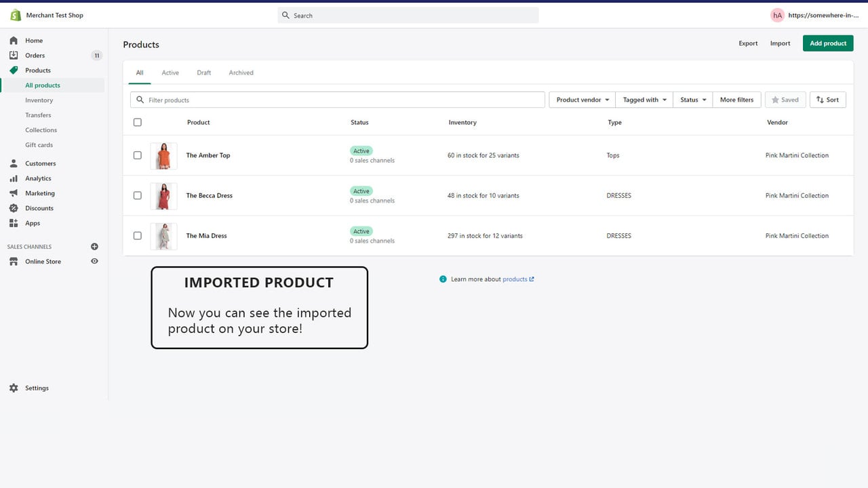Click the Import button

(780, 43)
